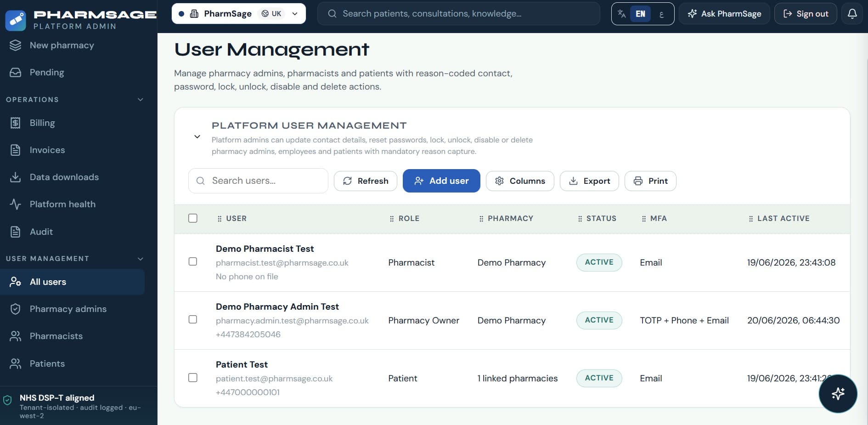Open the New pharmacy page
This screenshot has height=425, width=868.
point(72,45)
